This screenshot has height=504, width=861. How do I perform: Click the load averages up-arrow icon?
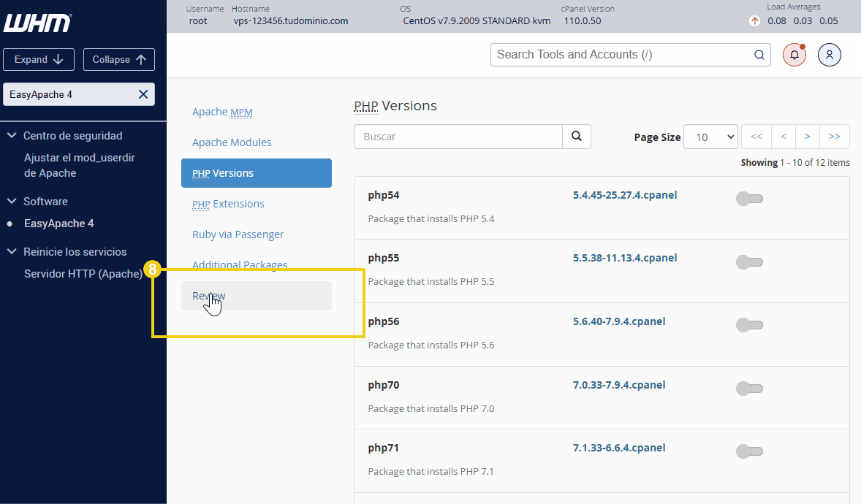click(x=754, y=21)
